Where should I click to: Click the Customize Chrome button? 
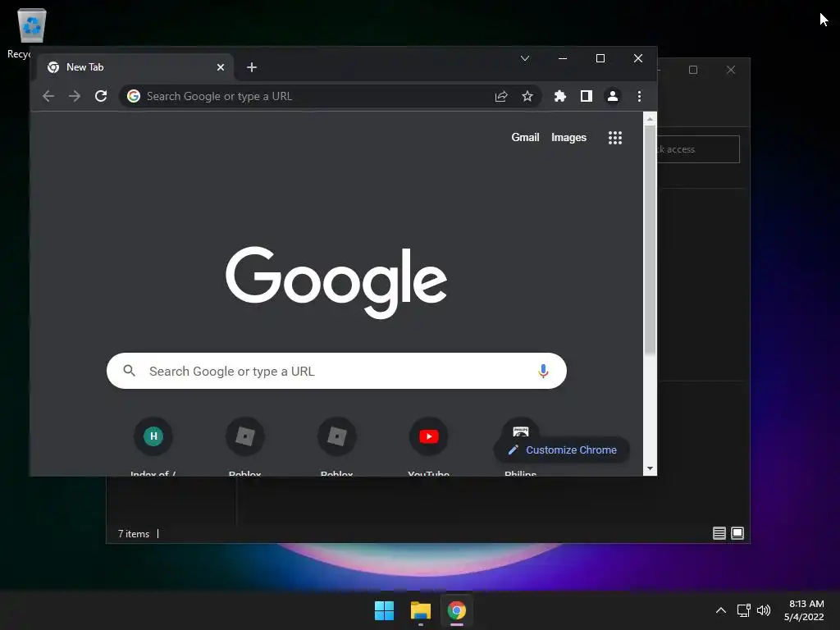click(562, 450)
